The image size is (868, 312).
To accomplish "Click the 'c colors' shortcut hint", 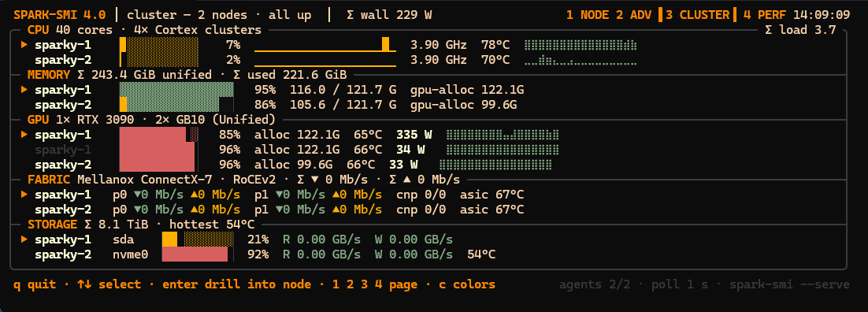I will point(467,285).
